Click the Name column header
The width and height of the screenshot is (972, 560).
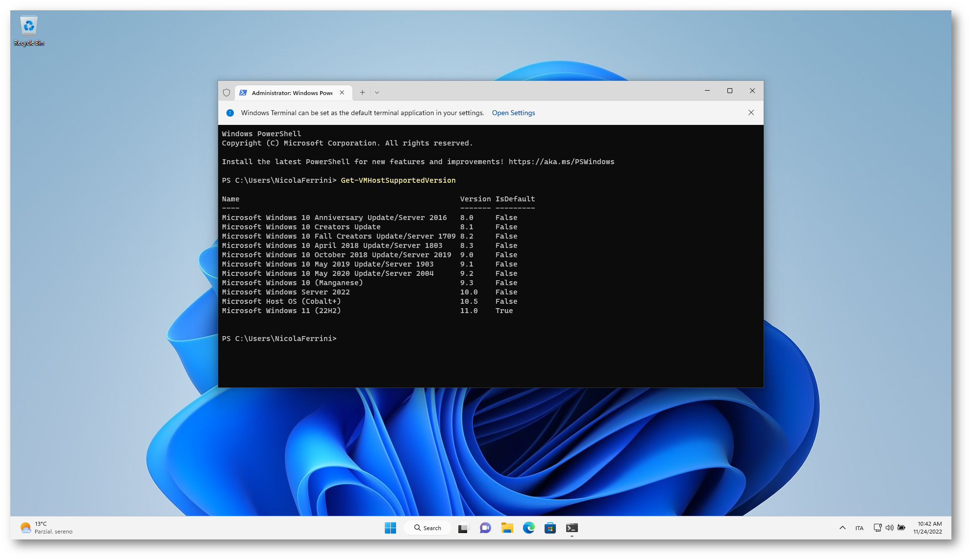[x=230, y=199]
